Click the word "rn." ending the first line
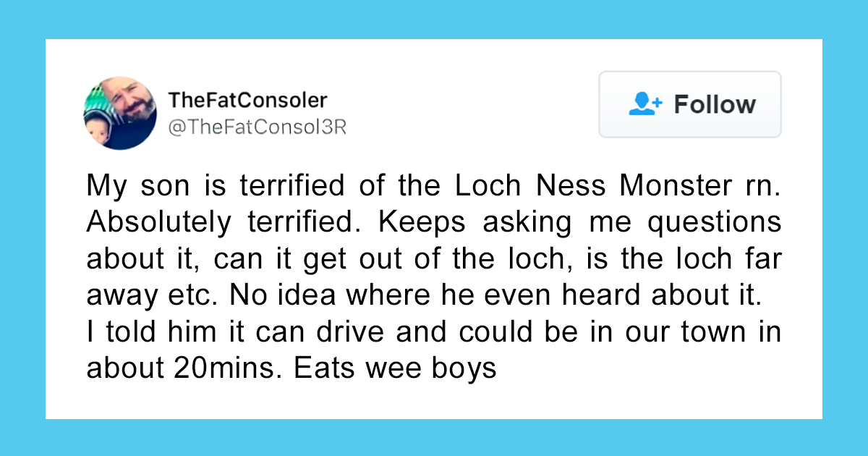 click(x=764, y=186)
